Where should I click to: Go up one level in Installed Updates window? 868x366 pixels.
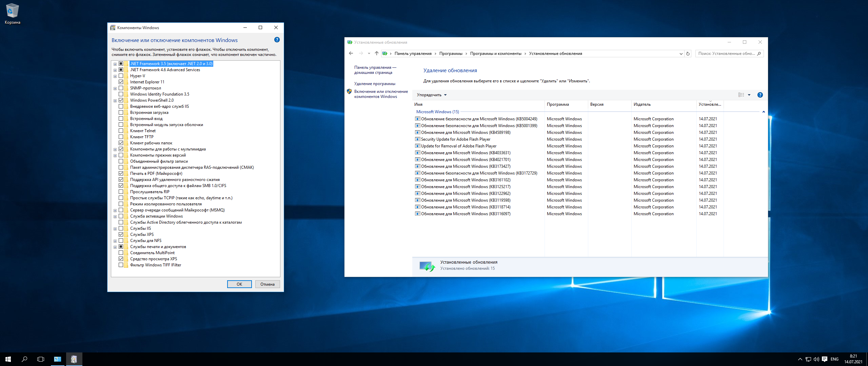376,54
